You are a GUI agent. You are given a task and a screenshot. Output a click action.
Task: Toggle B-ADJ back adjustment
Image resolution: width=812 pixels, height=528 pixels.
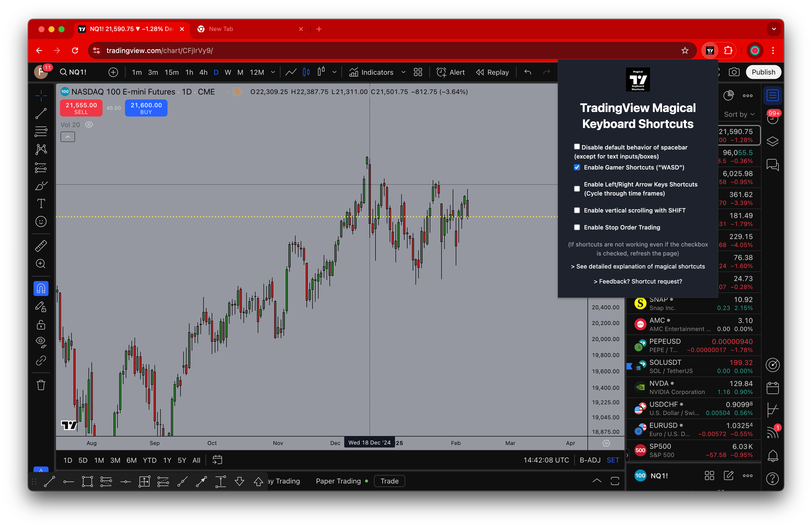(590, 460)
